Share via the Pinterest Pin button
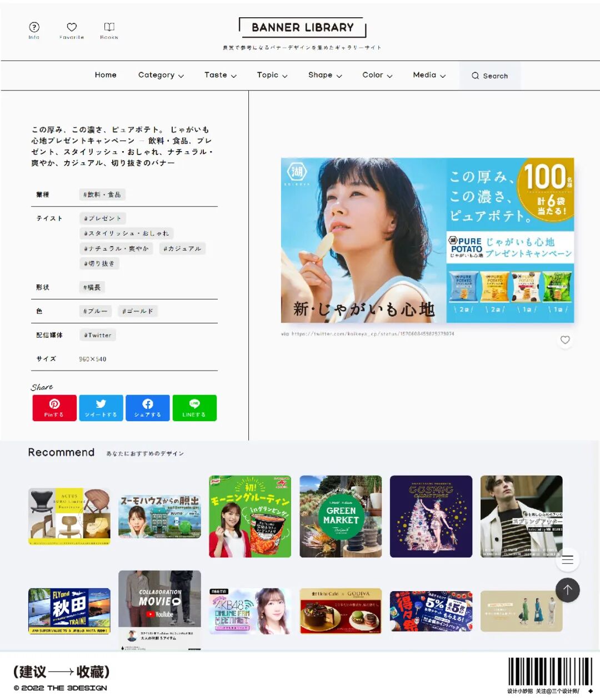 (54, 408)
